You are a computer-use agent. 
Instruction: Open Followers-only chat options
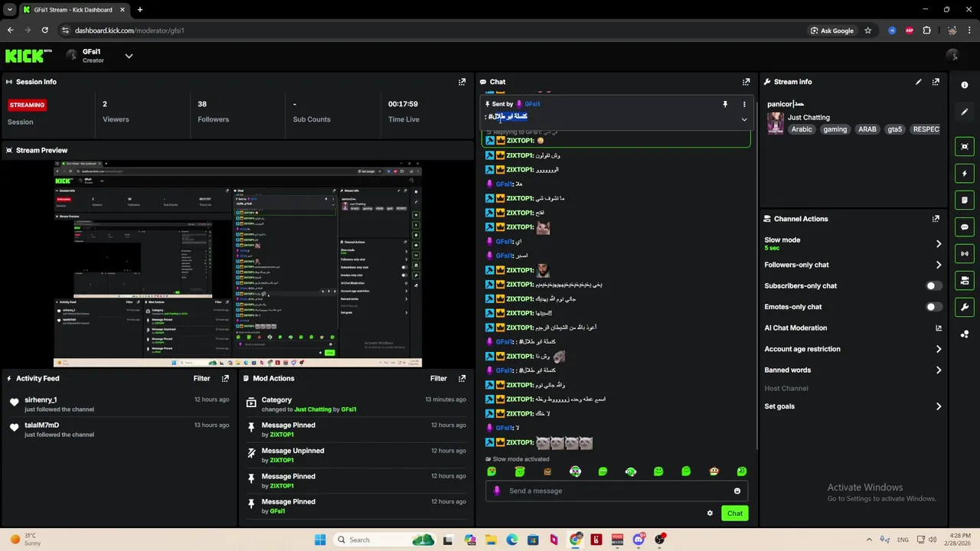tap(853, 265)
